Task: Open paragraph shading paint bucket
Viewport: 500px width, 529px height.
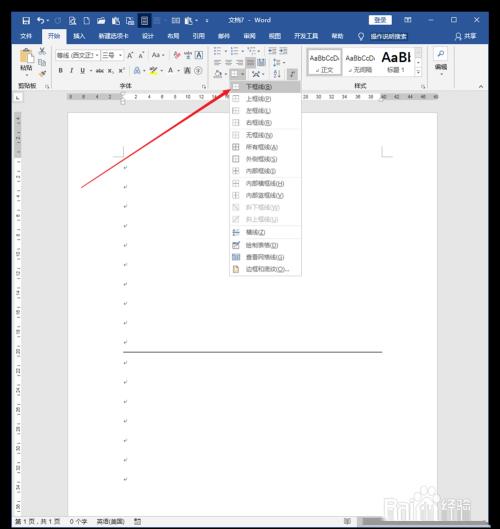Action: tap(218, 74)
